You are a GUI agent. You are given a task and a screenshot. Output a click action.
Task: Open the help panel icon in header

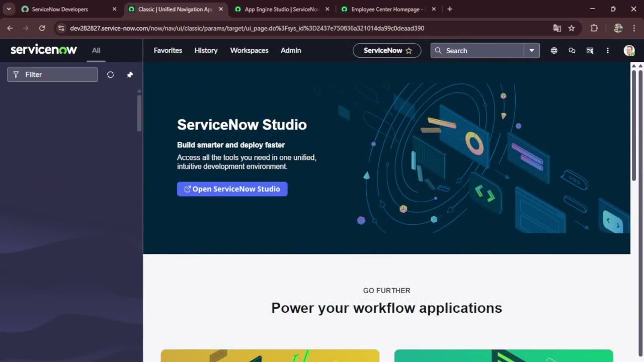[590, 50]
